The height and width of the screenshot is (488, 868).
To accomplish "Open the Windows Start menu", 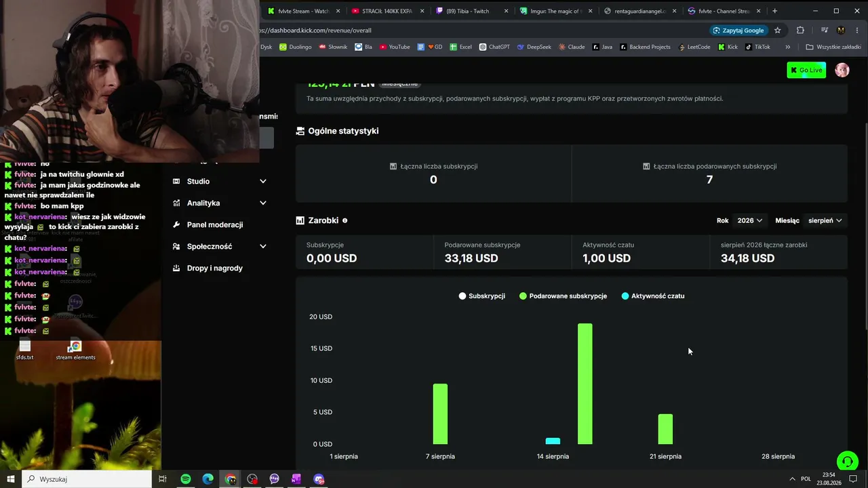I will [x=10, y=479].
